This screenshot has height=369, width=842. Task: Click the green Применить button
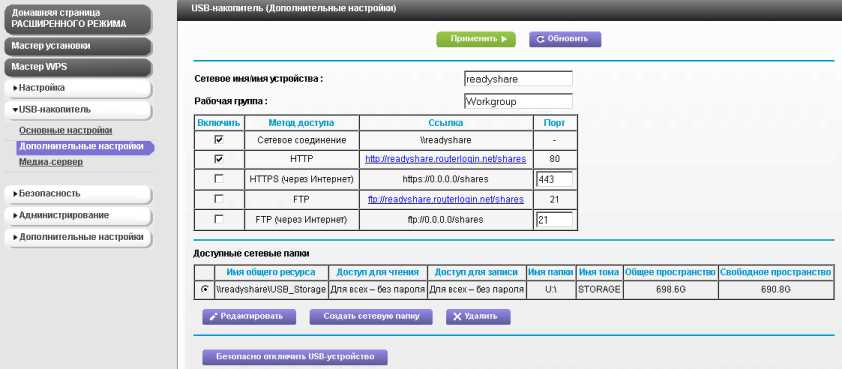click(x=476, y=39)
